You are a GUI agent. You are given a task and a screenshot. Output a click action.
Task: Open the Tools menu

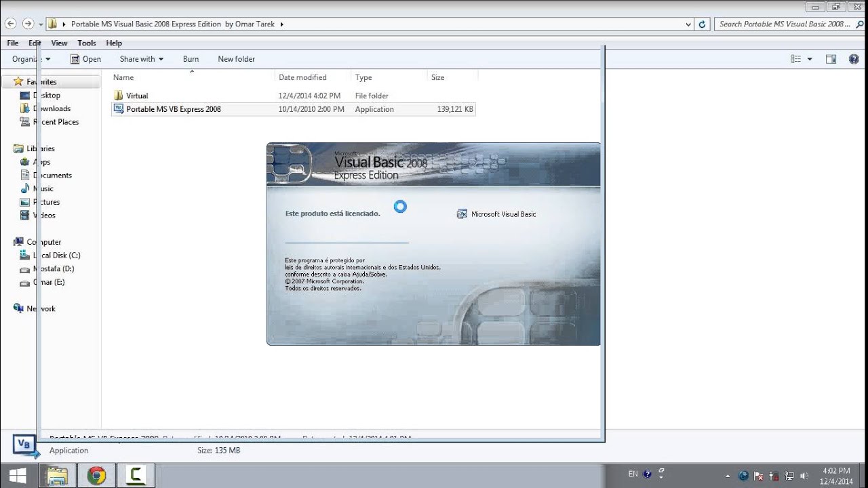pyautogui.click(x=87, y=43)
